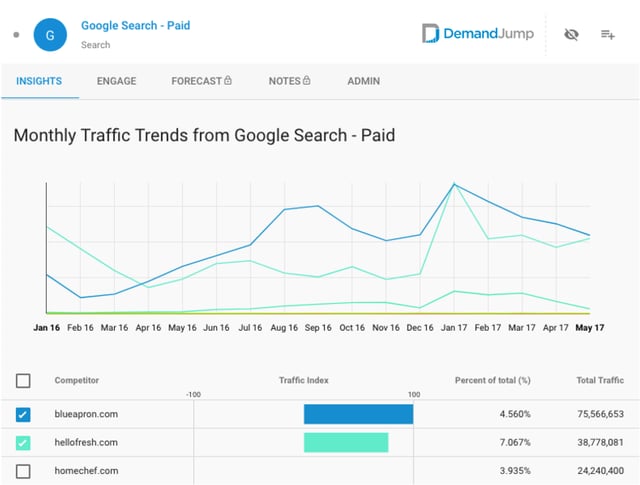Click the May 17 axis label
Image resolution: width=640 pixels, height=485 pixels.
[589, 327]
